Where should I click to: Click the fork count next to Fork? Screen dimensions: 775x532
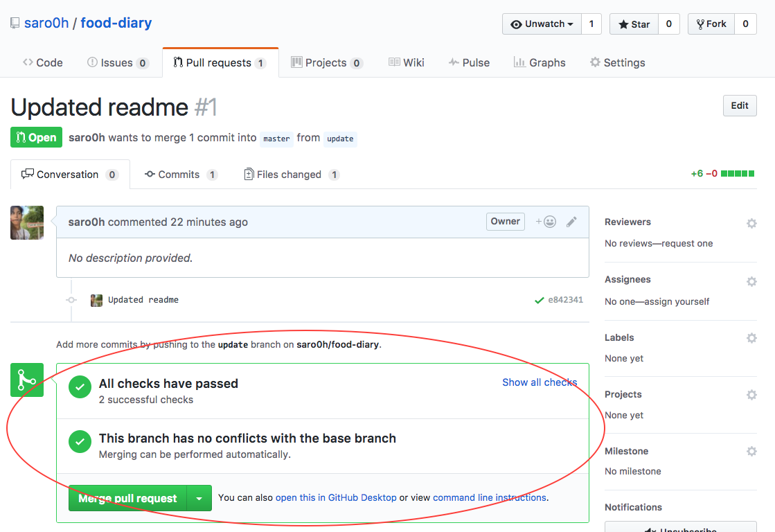745,24
